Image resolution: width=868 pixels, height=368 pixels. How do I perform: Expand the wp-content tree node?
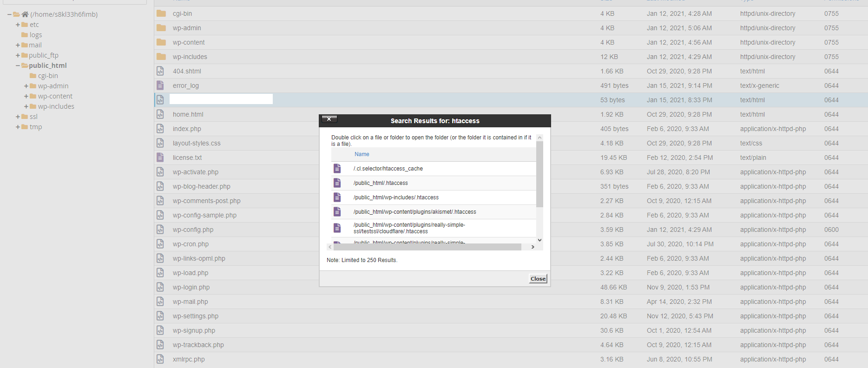(x=26, y=96)
